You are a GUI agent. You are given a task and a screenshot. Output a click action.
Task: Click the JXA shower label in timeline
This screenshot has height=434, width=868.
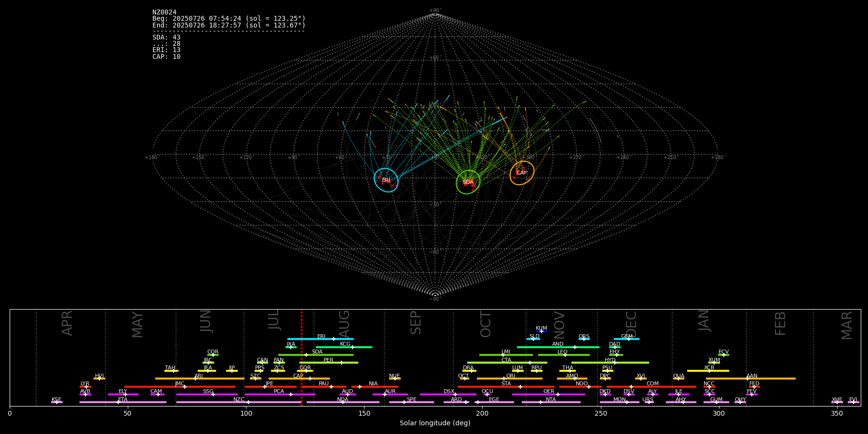click(x=291, y=344)
